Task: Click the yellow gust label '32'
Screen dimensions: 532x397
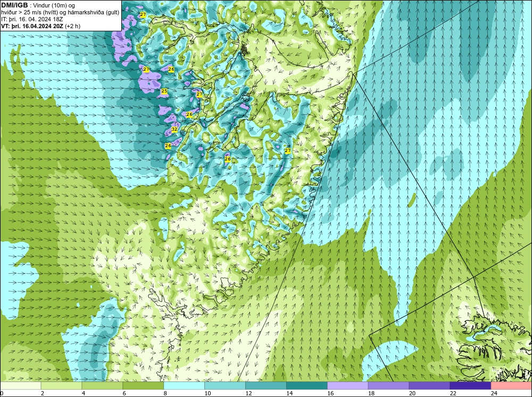Action: click(174, 129)
